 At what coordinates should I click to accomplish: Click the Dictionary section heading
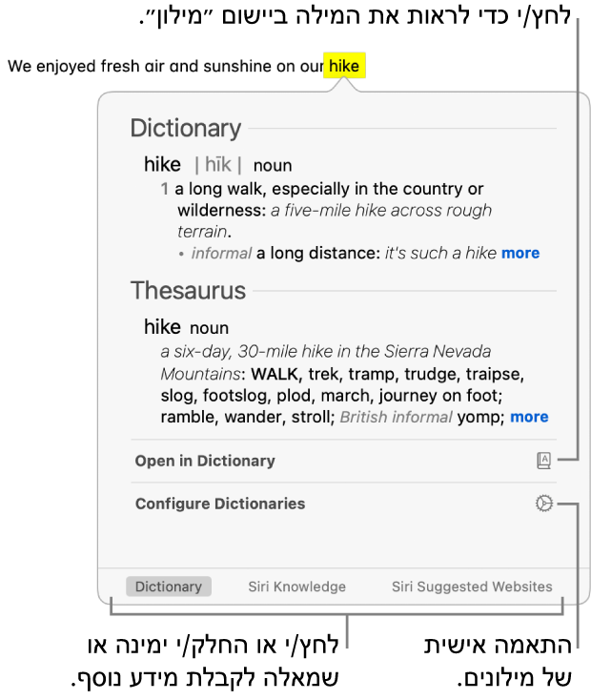coord(185,128)
